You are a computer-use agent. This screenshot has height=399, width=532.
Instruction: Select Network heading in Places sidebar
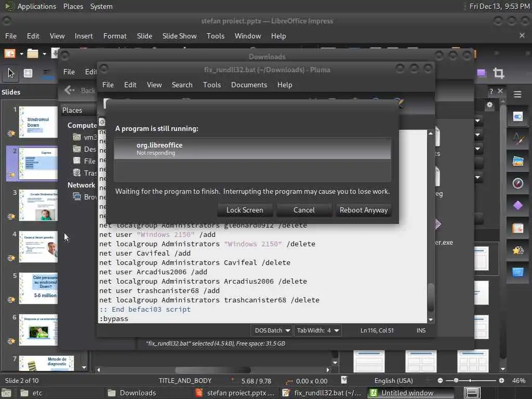tap(81, 185)
